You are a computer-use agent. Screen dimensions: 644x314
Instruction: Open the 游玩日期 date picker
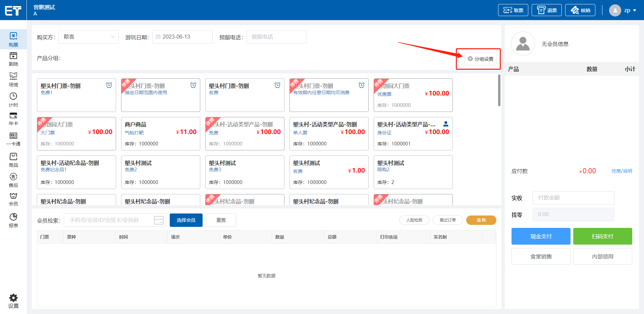182,37
